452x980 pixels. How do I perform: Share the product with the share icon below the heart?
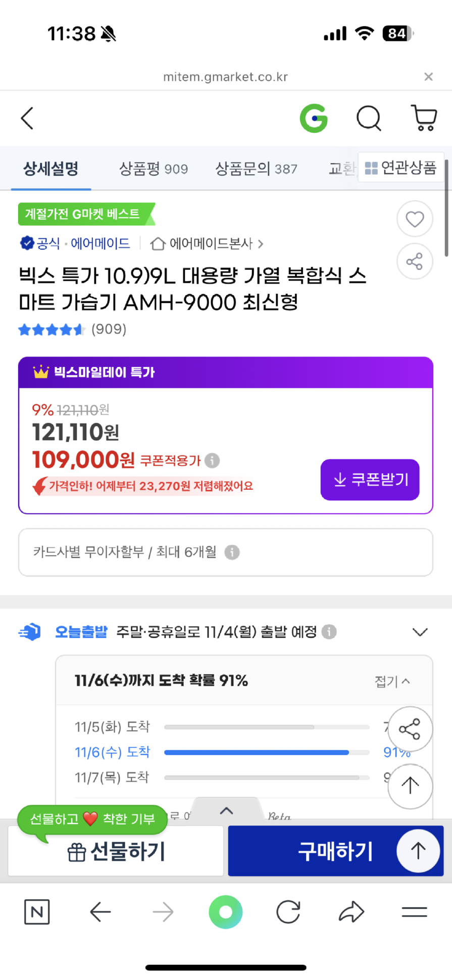[x=415, y=262]
